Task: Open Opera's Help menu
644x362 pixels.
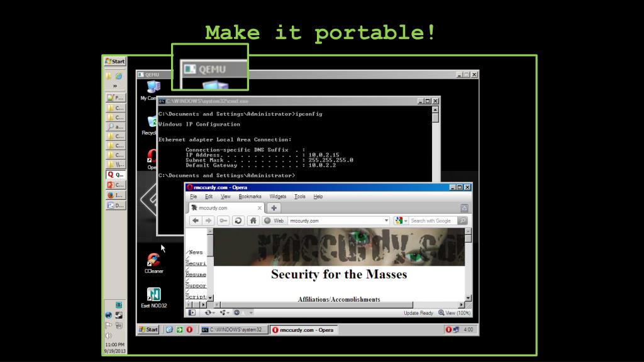Action: 318,197
